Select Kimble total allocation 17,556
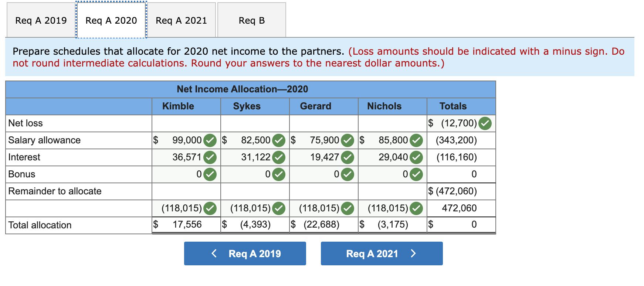 click(186, 225)
